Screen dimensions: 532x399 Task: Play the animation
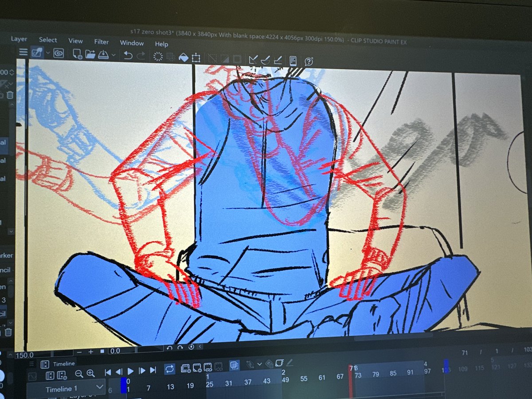click(x=130, y=371)
